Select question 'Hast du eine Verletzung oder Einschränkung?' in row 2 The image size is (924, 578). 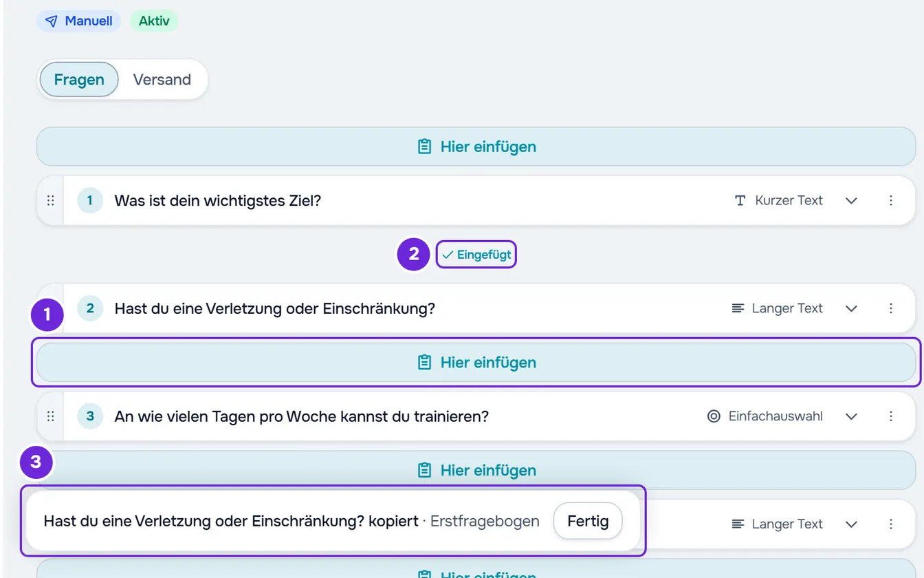point(275,308)
